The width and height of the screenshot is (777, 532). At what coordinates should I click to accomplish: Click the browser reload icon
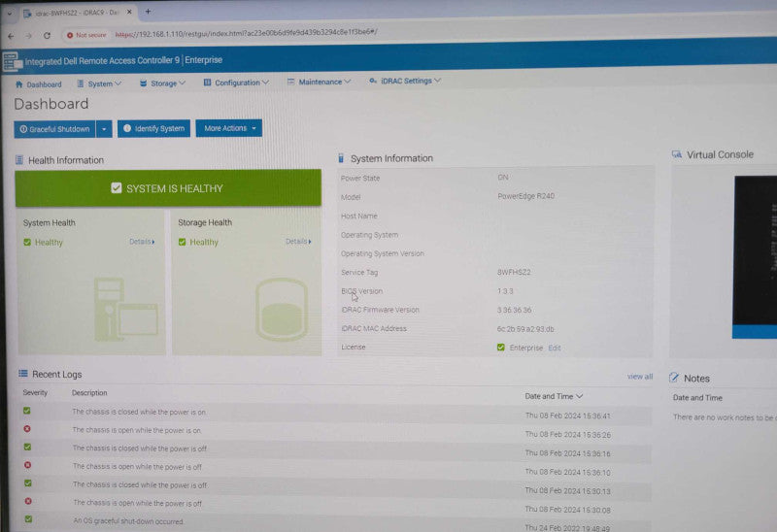coord(47,35)
